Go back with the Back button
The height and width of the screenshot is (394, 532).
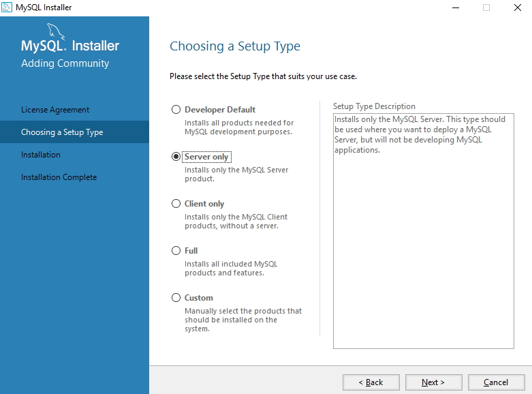pyautogui.click(x=371, y=382)
